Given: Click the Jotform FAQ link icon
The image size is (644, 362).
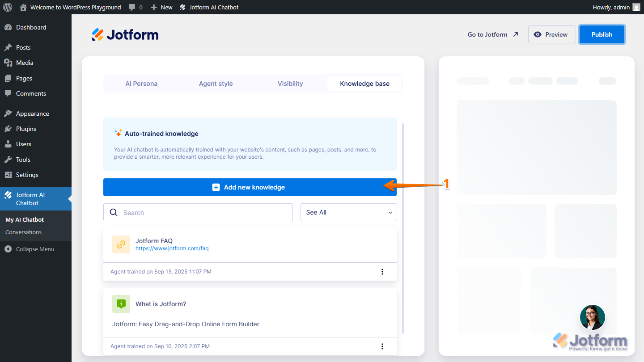Looking at the screenshot, I should [121, 244].
